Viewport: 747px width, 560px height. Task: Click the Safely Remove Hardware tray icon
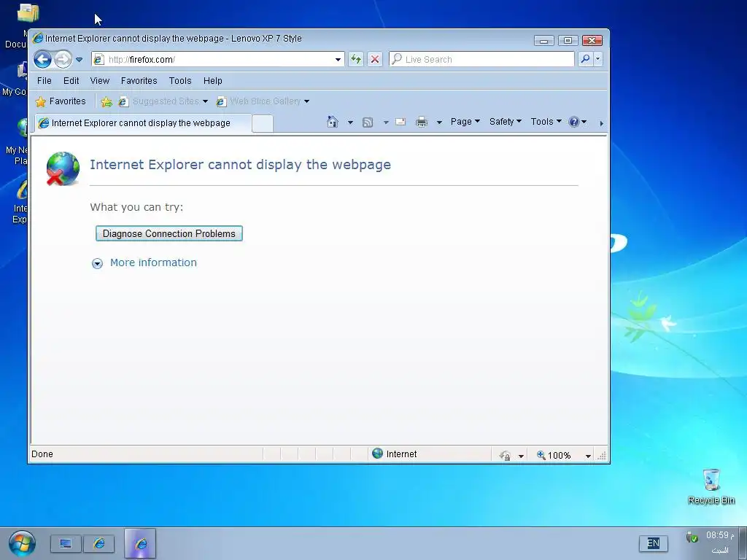click(692, 537)
